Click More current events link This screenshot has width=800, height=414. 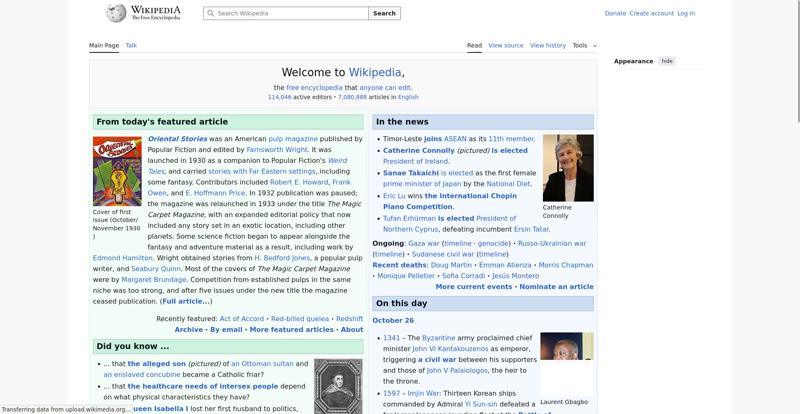[x=473, y=287]
